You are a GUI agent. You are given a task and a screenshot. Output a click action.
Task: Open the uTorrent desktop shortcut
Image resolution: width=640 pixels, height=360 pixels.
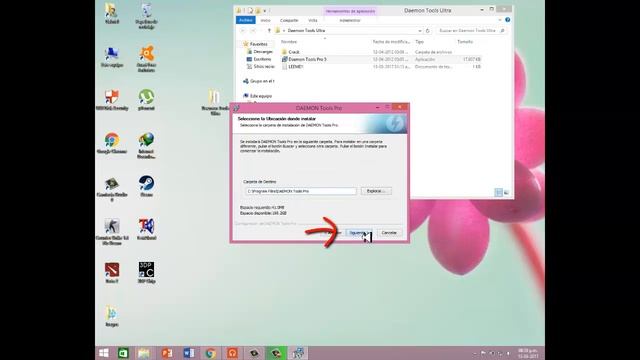[146, 100]
